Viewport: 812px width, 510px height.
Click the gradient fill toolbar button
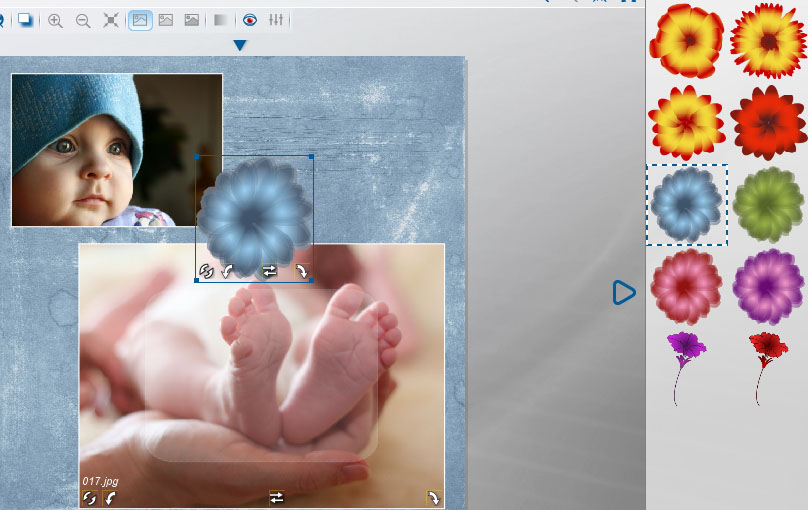coord(220,20)
